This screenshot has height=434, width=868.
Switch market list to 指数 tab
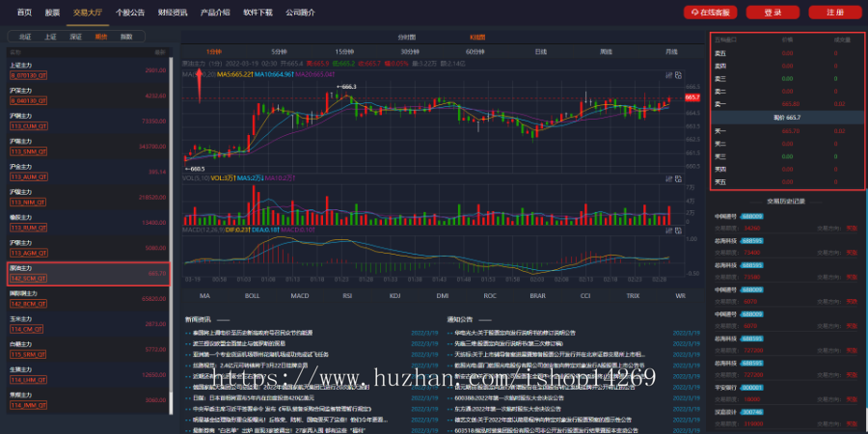click(x=126, y=37)
